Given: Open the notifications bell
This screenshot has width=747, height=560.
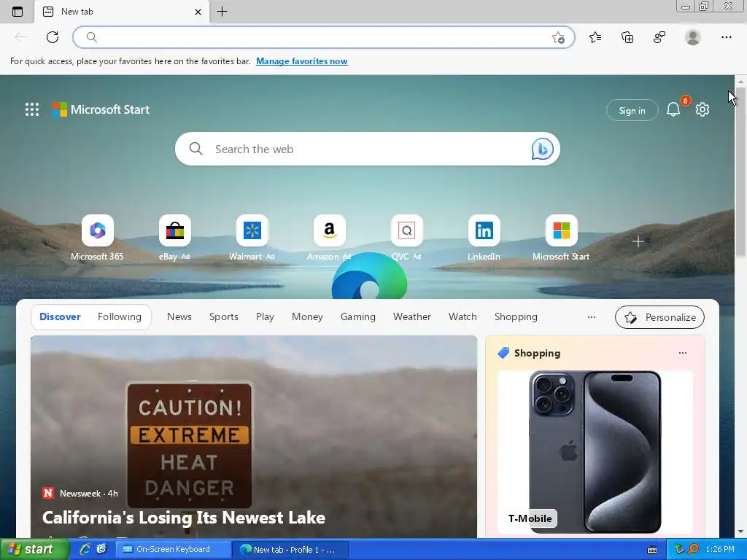Looking at the screenshot, I should [673, 109].
